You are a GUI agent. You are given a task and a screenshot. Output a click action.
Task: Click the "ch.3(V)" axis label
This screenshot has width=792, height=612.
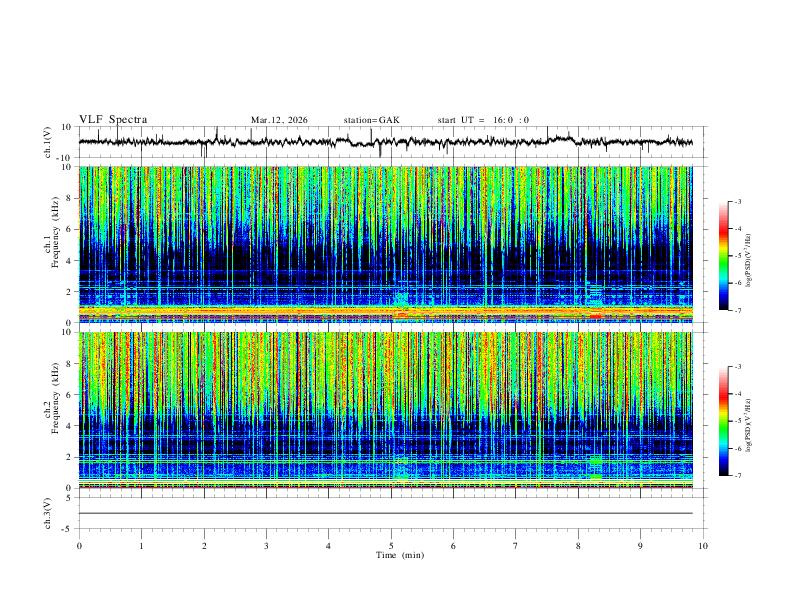(x=48, y=513)
